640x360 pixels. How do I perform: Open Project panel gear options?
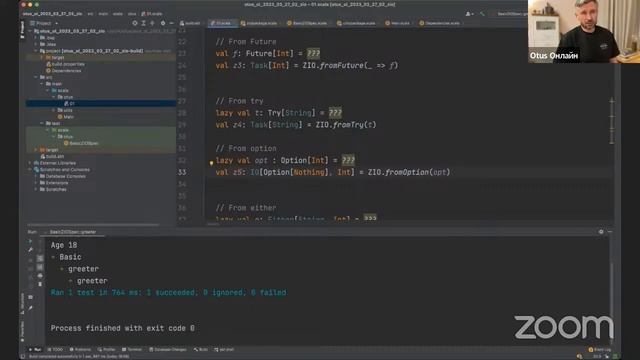pyautogui.click(x=163, y=23)
